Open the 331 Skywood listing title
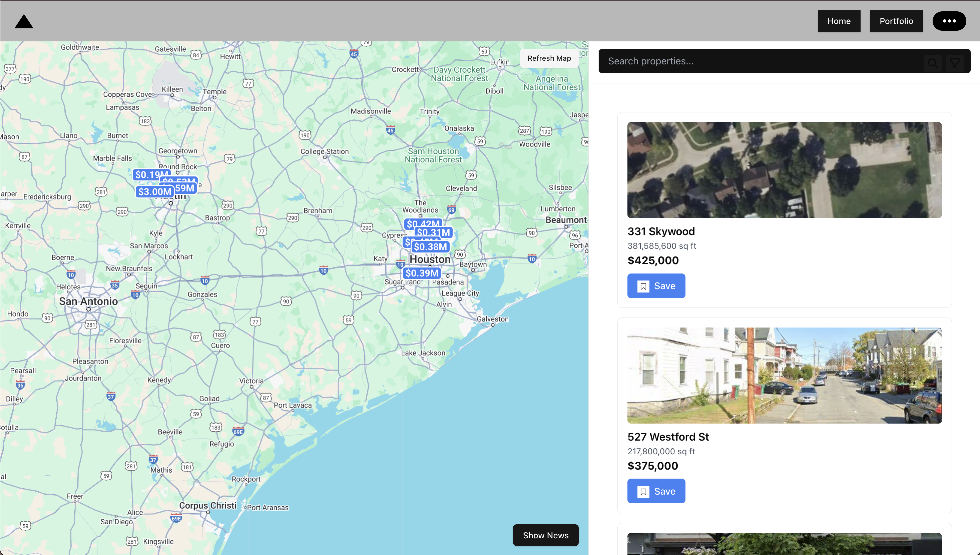The image size is (980, 555). [x=661, y=231]
